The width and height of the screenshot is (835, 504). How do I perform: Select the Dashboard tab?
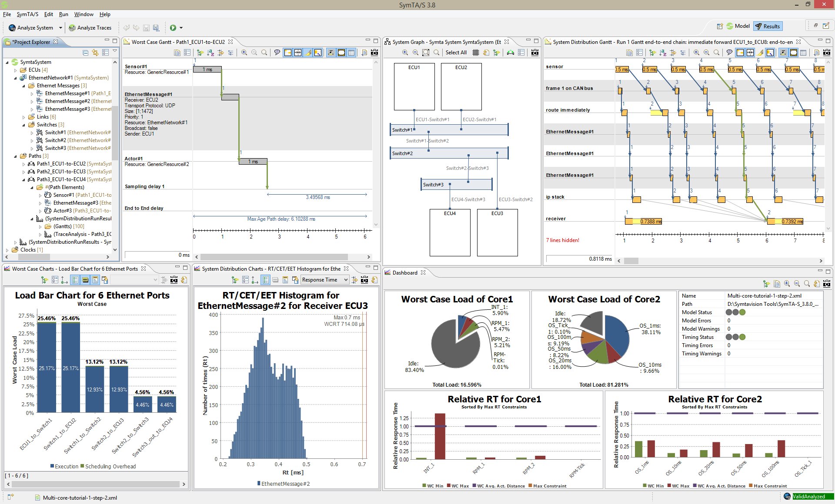404,272
